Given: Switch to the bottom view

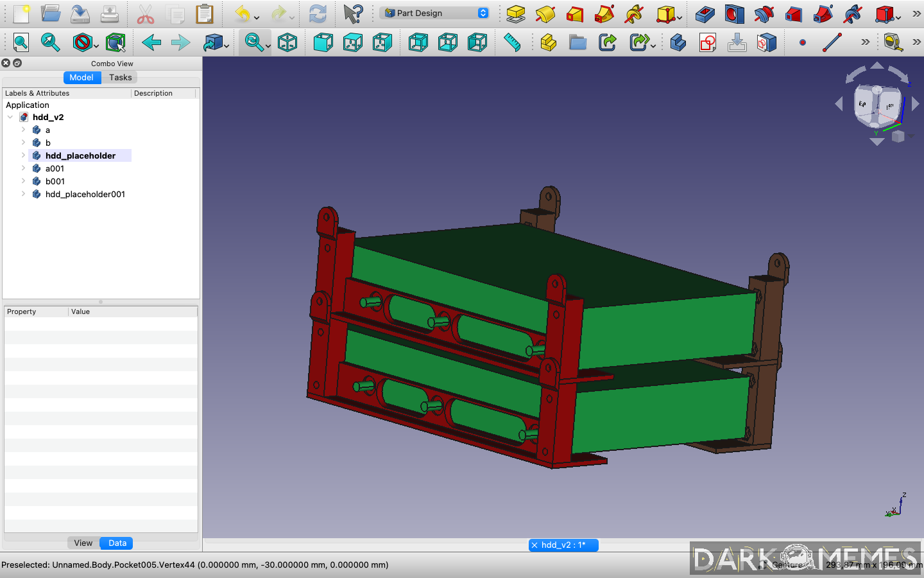Looking at the screenshot, I should coord(448,43).
